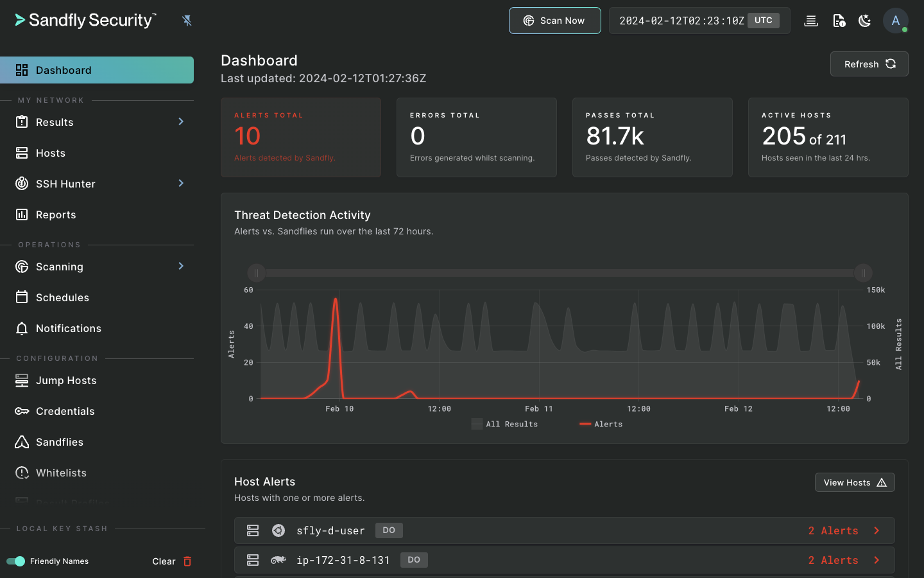
Task: Click the Scanning radar icon
Action: pyautogui.click(x=22, y=267)
